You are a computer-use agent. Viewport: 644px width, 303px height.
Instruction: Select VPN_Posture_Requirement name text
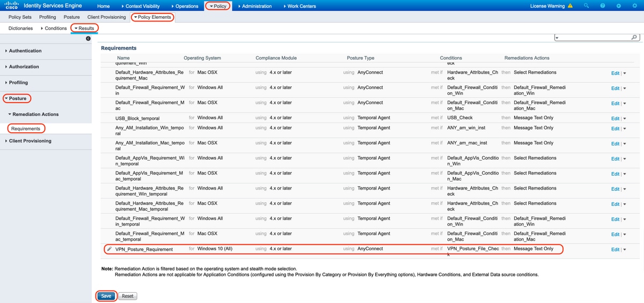pos(144,249)
